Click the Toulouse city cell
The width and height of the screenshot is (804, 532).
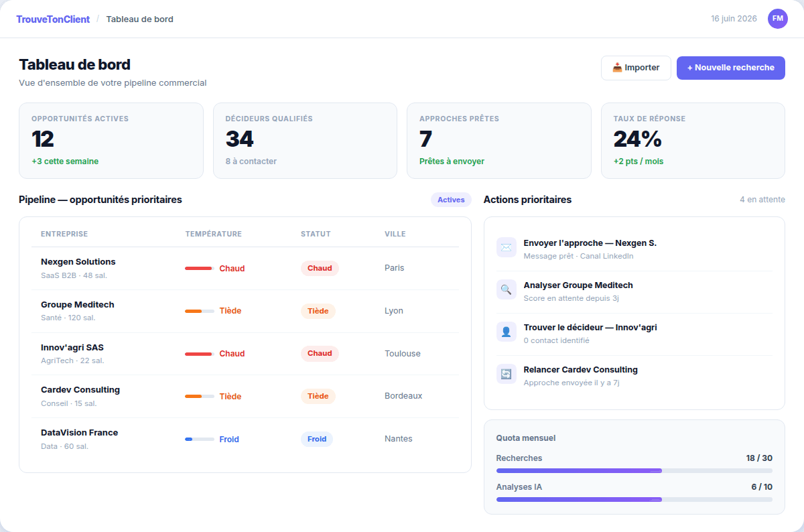403,353
